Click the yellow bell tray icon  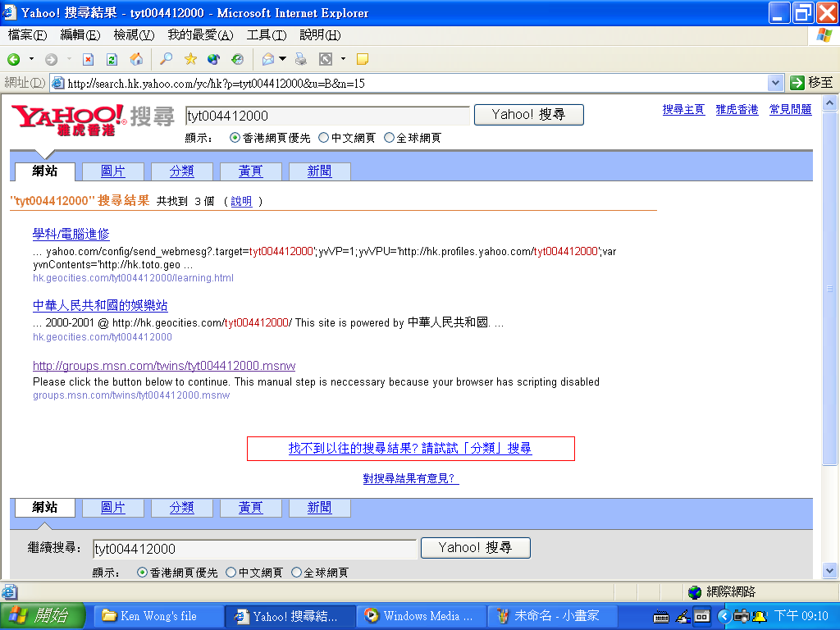click(x=760, y=617)
